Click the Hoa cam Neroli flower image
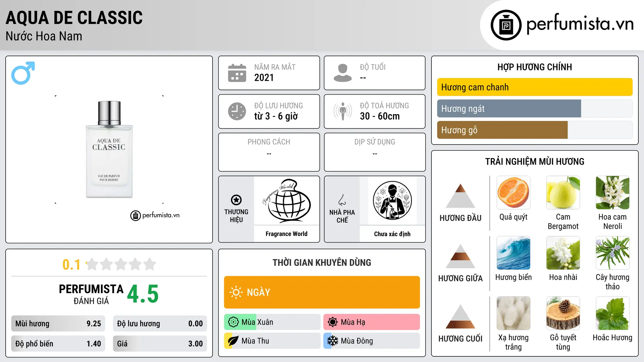The height and width of the screenshot is (362, 644). click(613, 193)
